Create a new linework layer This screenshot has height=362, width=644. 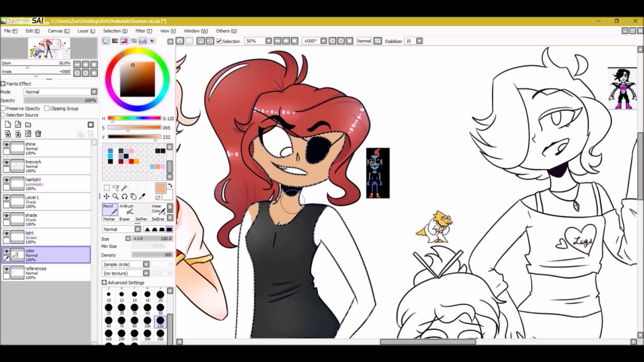(18, 125)
